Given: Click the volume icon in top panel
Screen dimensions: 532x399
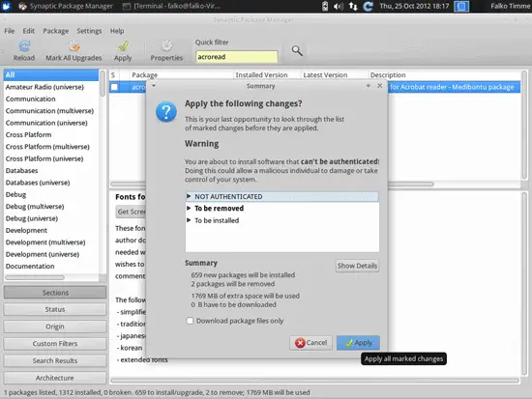Looking at the screenshot, I should click(339, 6).
